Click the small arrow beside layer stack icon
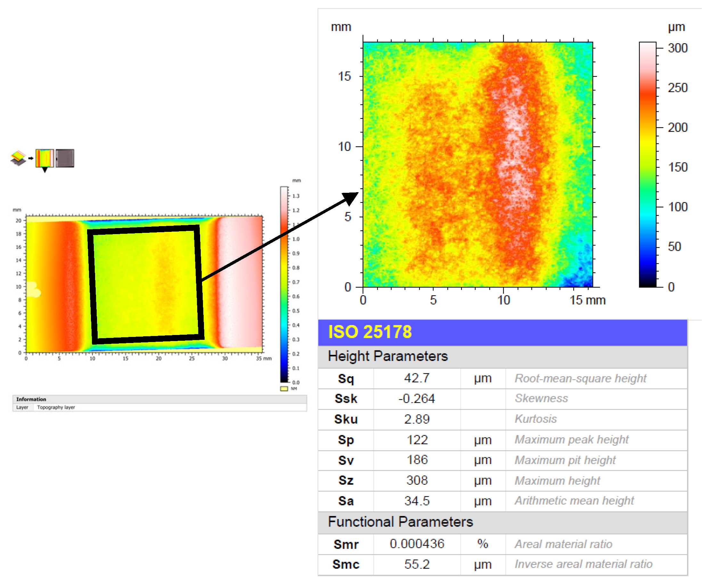Image resolution: width=714 pixels, height=588 pixels. pyautogui.click(x=31, y=158)
